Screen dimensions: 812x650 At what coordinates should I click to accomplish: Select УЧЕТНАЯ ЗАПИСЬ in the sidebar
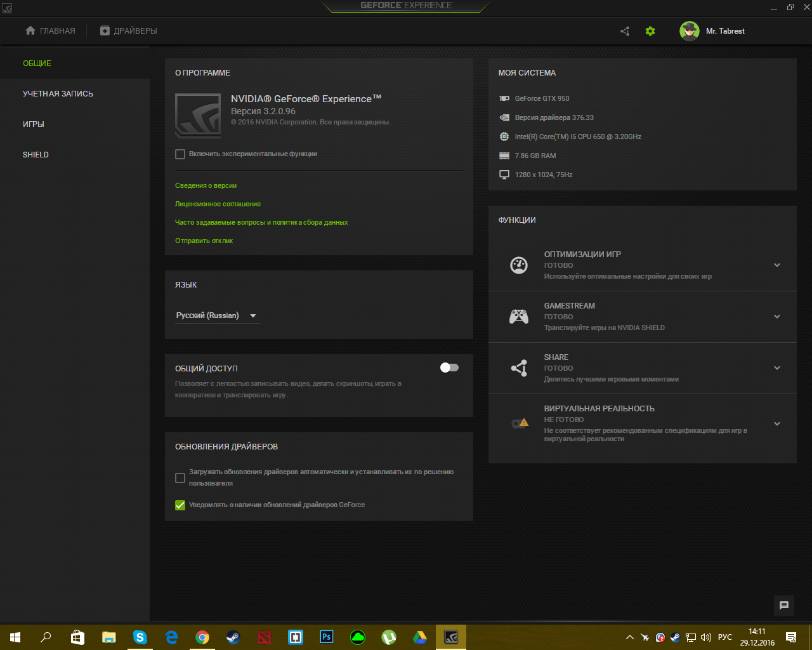click(75, 94)
